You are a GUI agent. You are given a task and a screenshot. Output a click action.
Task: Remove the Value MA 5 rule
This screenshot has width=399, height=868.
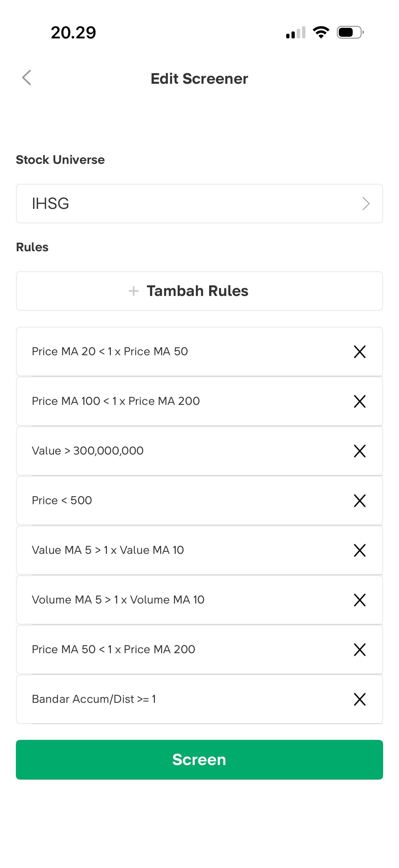360,550
